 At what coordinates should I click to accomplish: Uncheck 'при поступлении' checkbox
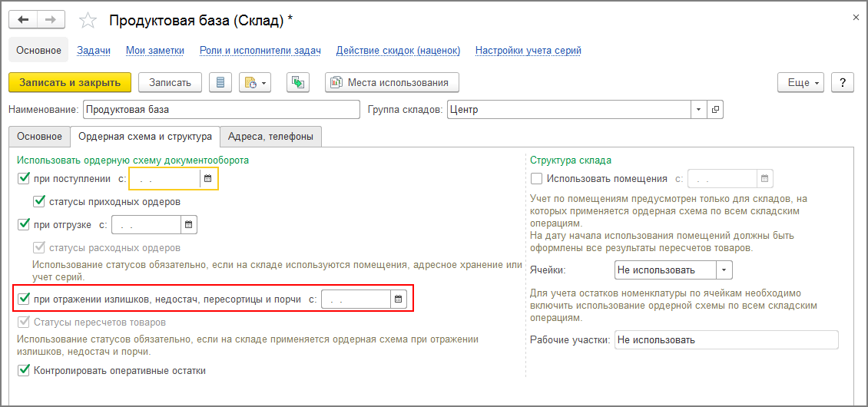coord(23,179)
